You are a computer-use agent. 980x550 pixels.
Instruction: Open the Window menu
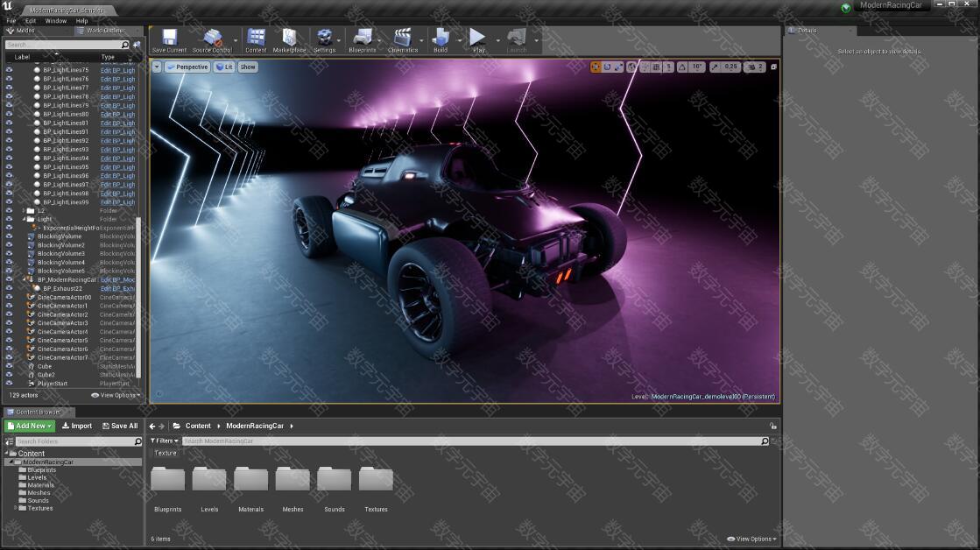click(55, 20)
